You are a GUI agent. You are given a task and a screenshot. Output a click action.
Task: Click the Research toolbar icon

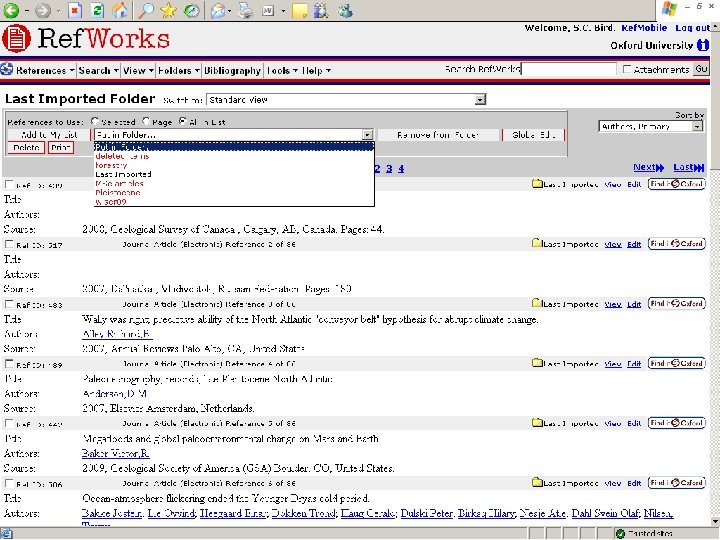click(x=321, y=10)
